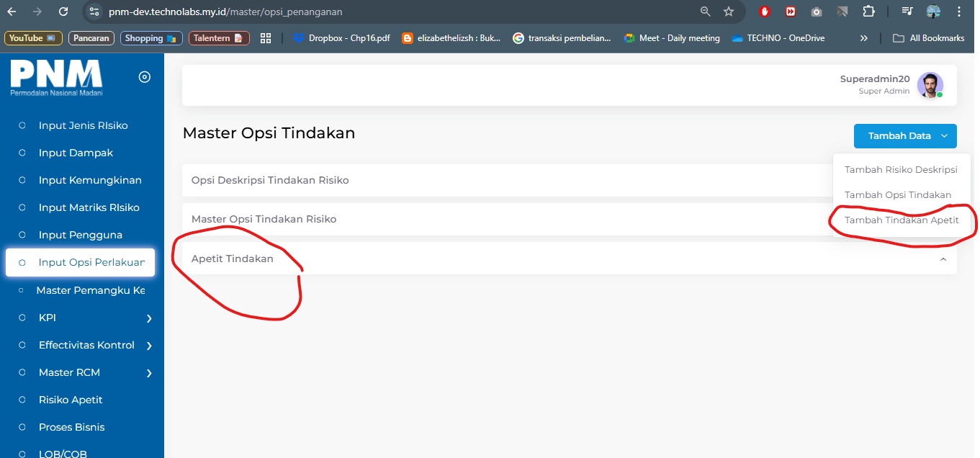The width and height of the screenshot is (980, 458).
Task: Open the media control playlist icon
Action: coord(907,12)
